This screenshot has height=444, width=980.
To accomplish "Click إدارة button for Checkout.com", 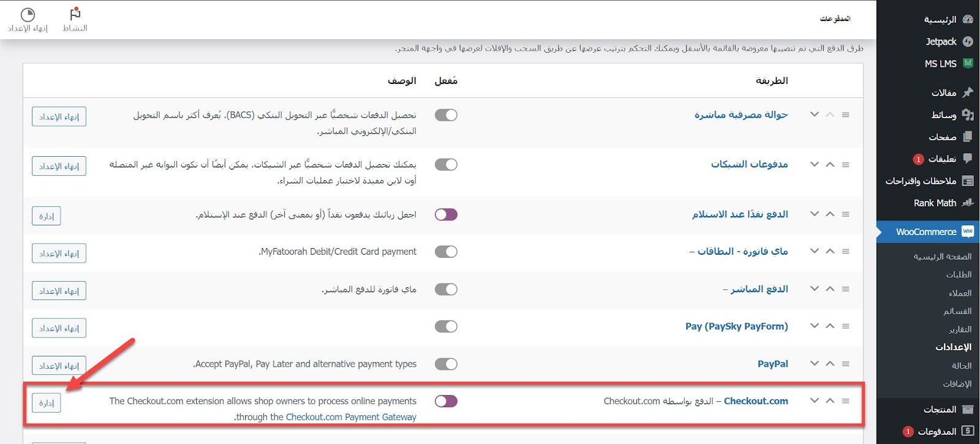I will [x=47, y=403].
